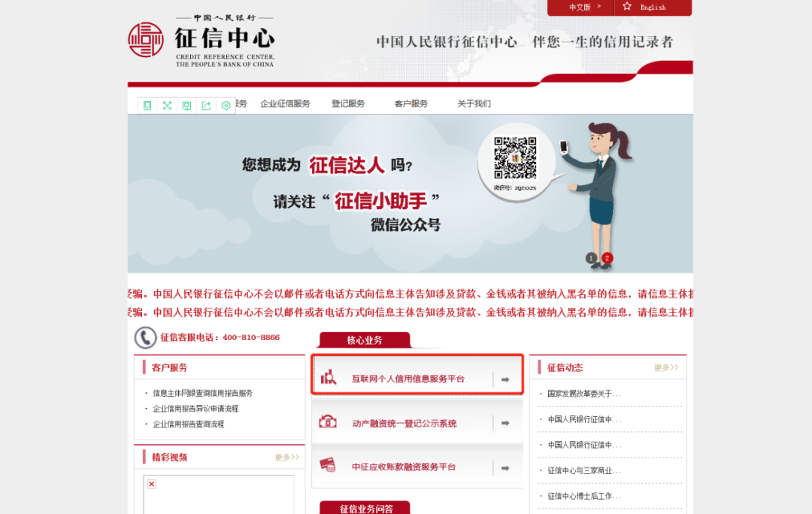Open 企业信用报告异议申请流程 link
This screenshot has width=812, height=514.
pos(195,409)
